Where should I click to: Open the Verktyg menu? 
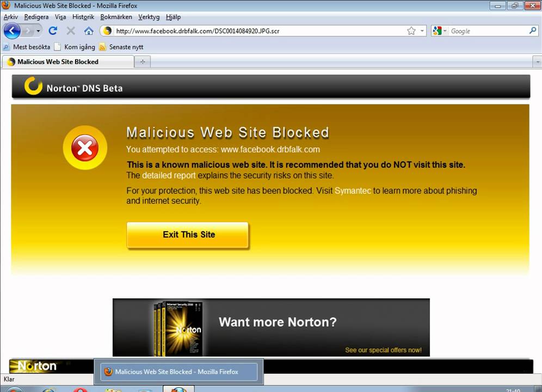point(149,17)
